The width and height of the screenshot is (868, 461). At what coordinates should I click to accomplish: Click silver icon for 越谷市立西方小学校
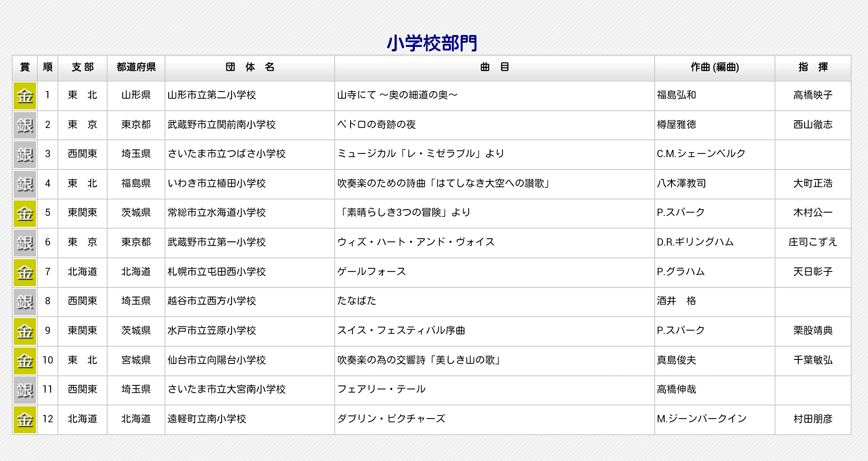click(x=25, y=302)
